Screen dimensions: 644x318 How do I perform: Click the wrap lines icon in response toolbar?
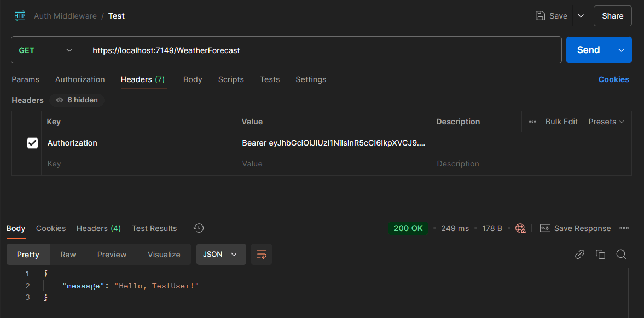click(x=262, y=255)
